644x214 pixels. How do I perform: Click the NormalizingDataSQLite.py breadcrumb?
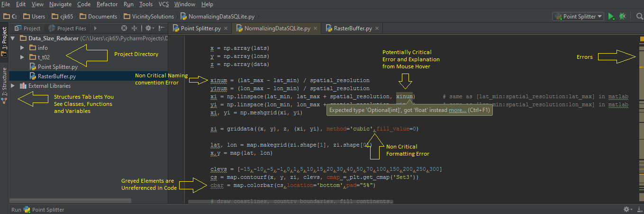point(217,16)
